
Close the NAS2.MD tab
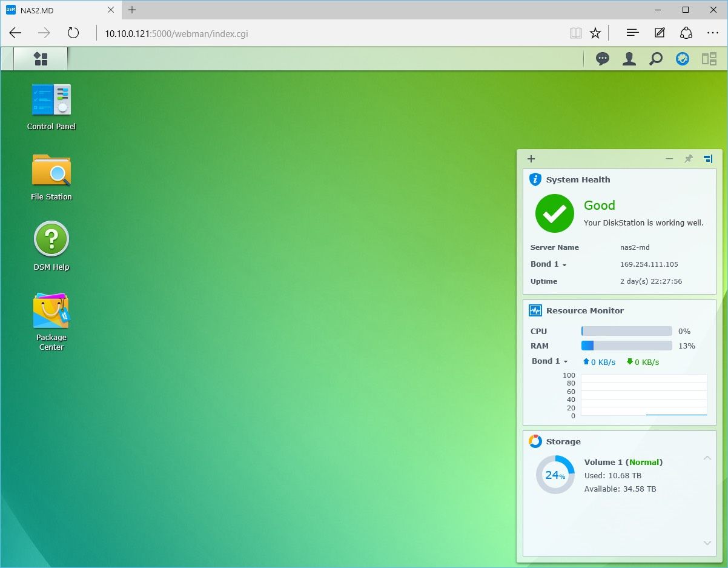(111, 10)
